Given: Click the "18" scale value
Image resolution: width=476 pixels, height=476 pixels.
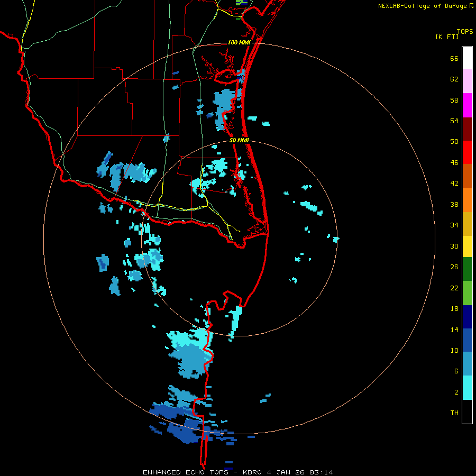Looking at the screenshot, I should 454,309.
